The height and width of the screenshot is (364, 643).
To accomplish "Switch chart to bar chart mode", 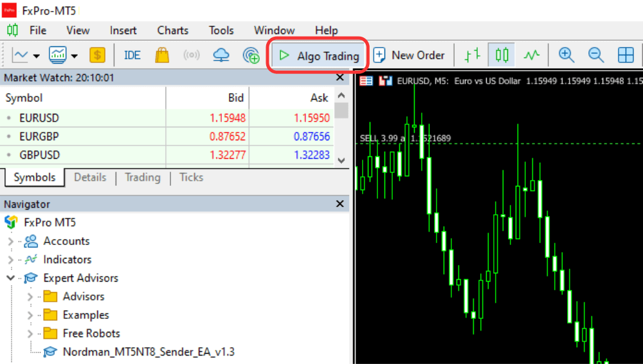I will [473, 55].
